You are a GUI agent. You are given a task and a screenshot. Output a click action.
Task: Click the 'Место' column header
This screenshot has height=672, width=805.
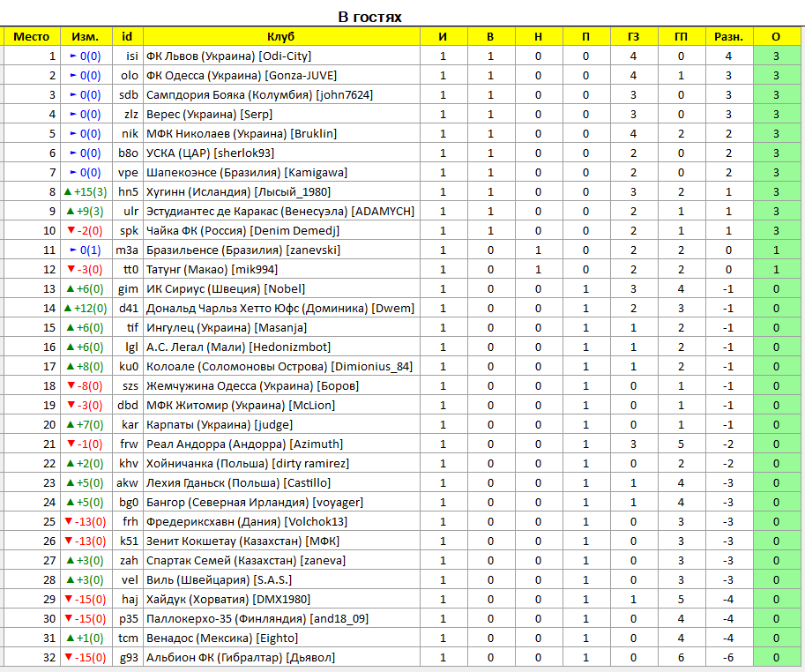pos(32,36)
